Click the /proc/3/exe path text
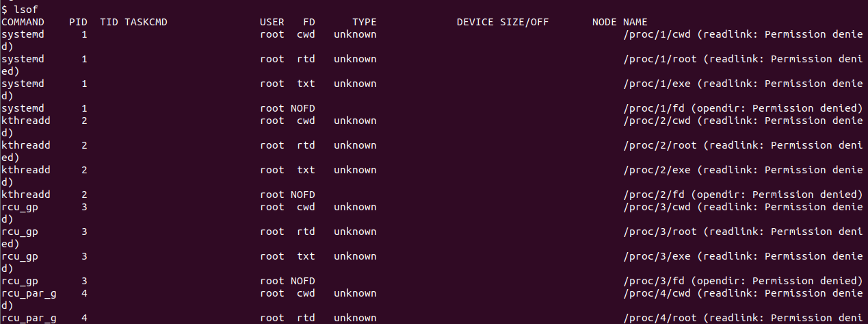 click(x=657, y=256)
